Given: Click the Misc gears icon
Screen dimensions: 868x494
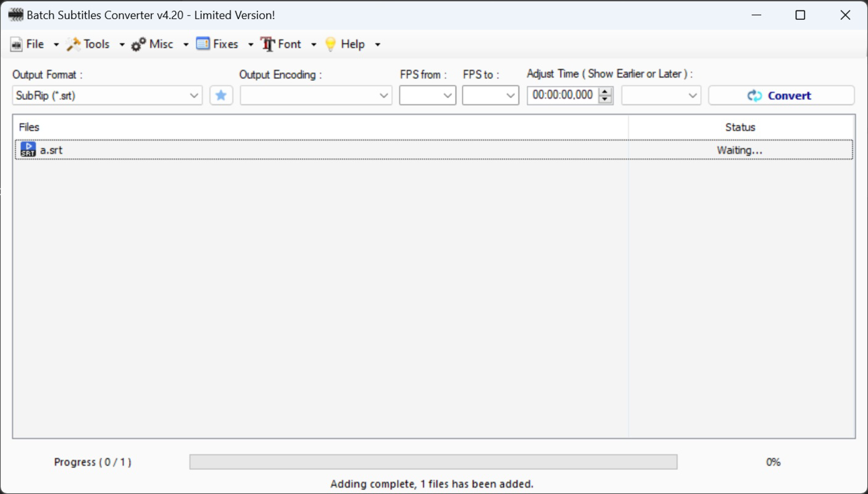Looking at the screenshot, I should click(x=139, y=44).
